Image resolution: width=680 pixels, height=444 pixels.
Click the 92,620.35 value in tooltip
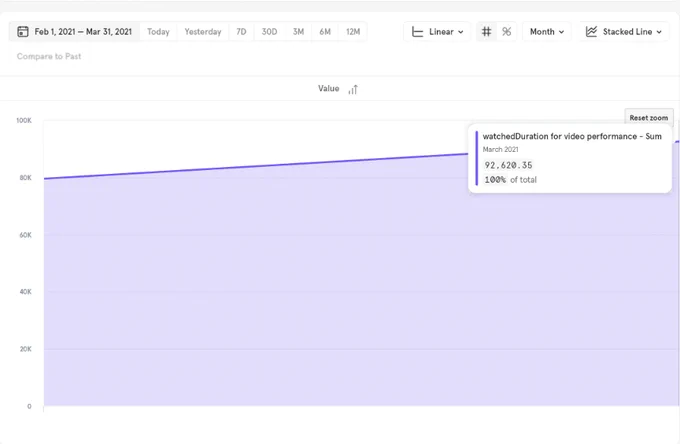pyautogui.click(x=508, y=165)
